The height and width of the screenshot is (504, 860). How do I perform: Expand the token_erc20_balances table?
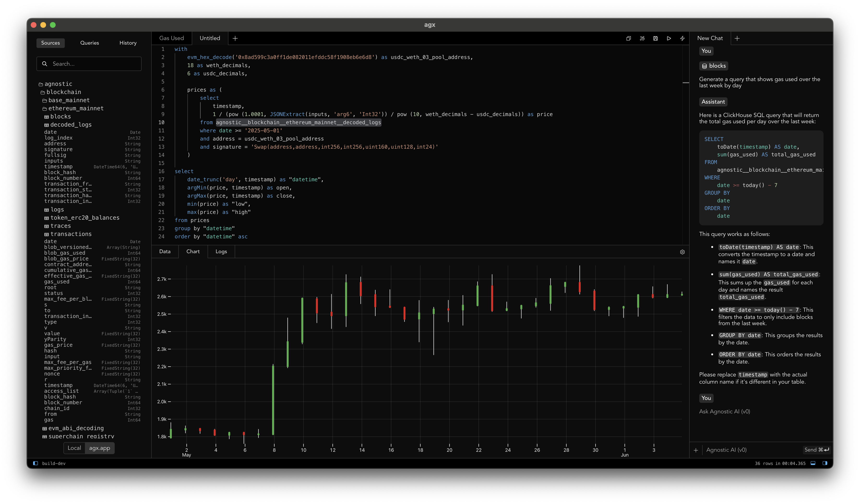[85, 217]
